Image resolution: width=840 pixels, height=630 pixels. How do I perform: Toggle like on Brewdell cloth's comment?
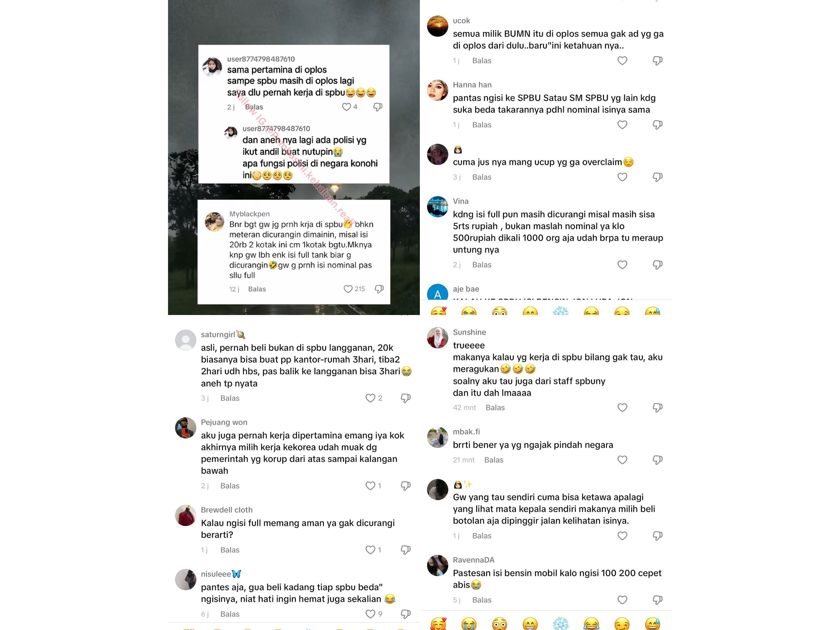click(370, 550)
